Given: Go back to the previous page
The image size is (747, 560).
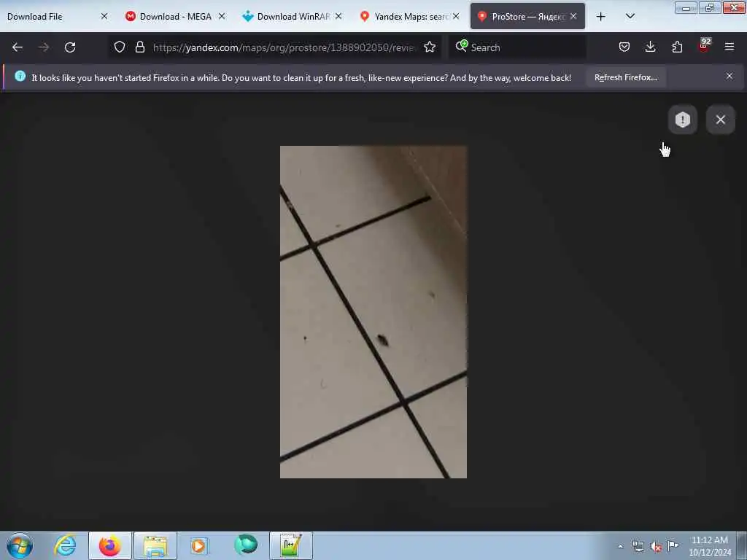Looking at the screenshot, I should coord(18,47).
